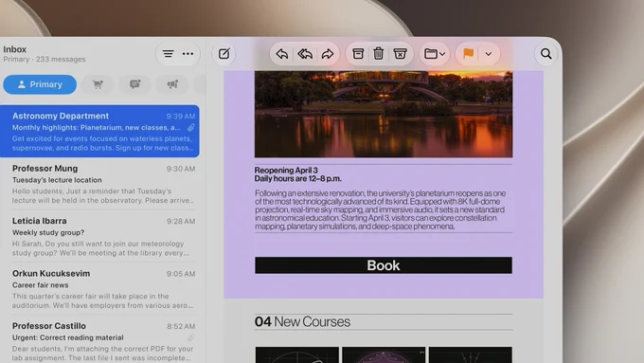The height and width of the screenshot is (363, 644).
Task: Delete the message with trash icon
Action: tap(378, 54)
